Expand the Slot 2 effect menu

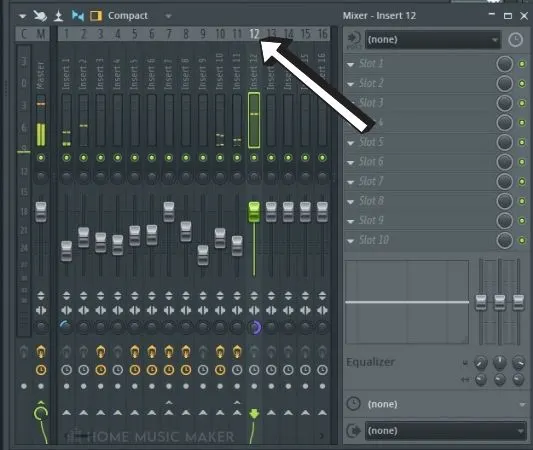tap(350, 84)
